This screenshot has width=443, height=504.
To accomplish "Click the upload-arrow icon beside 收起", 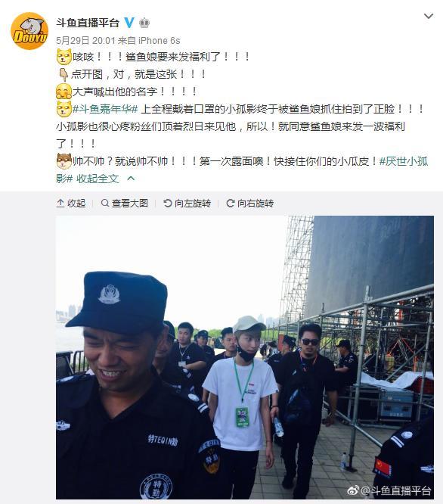I will (x=60, y=203).
